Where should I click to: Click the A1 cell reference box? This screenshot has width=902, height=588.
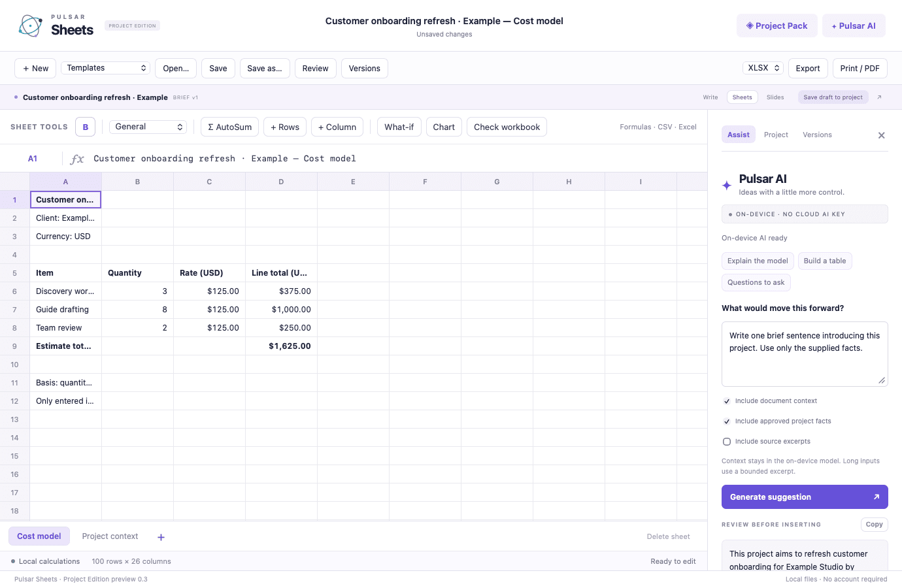coord(33,159)
